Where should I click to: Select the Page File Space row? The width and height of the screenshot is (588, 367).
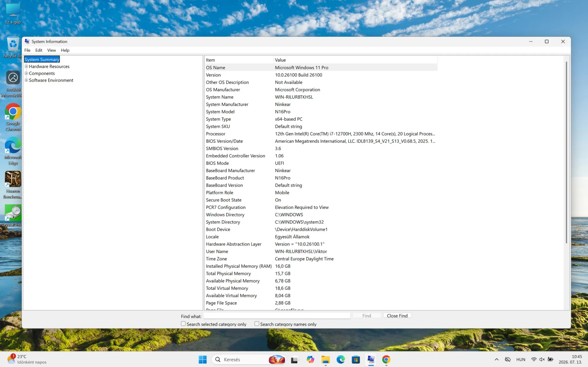[321, 303]
